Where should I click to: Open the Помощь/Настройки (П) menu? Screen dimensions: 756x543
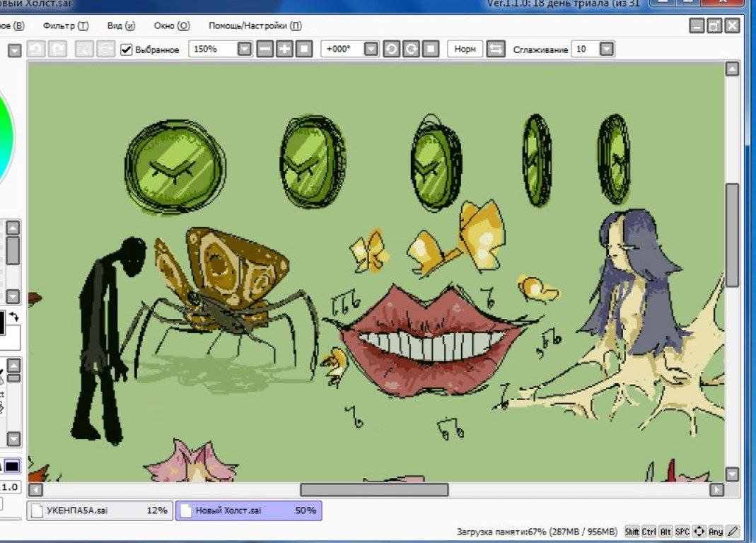tap(255, 25)
